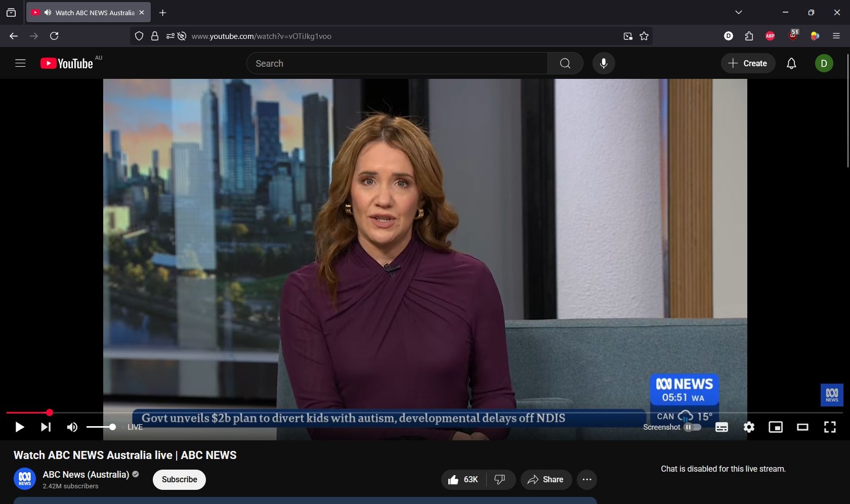The height and width of the screenshot is (504, 850).
Task: Play the live stream video
Action: 19,427
